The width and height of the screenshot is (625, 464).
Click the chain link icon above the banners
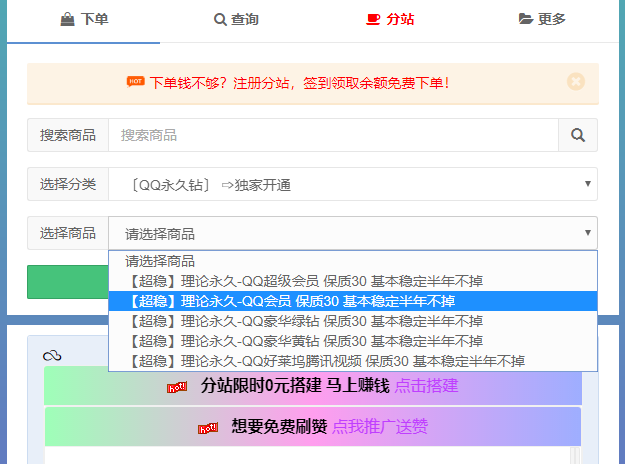[52, 356]
